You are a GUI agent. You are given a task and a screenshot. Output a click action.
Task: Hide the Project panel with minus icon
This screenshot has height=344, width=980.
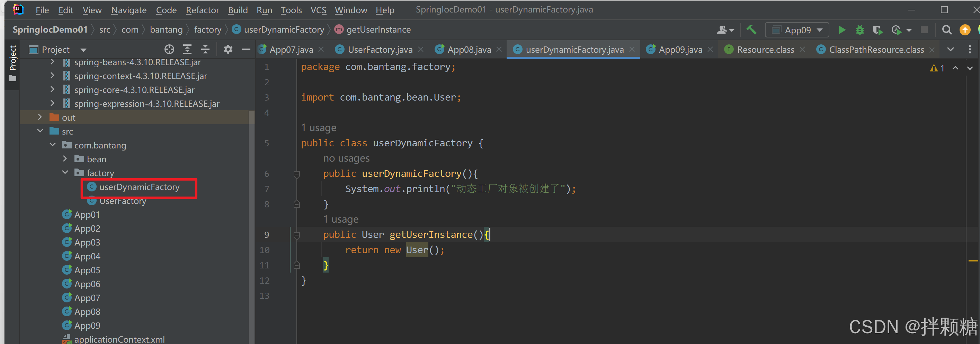click(x=246, y=49)
